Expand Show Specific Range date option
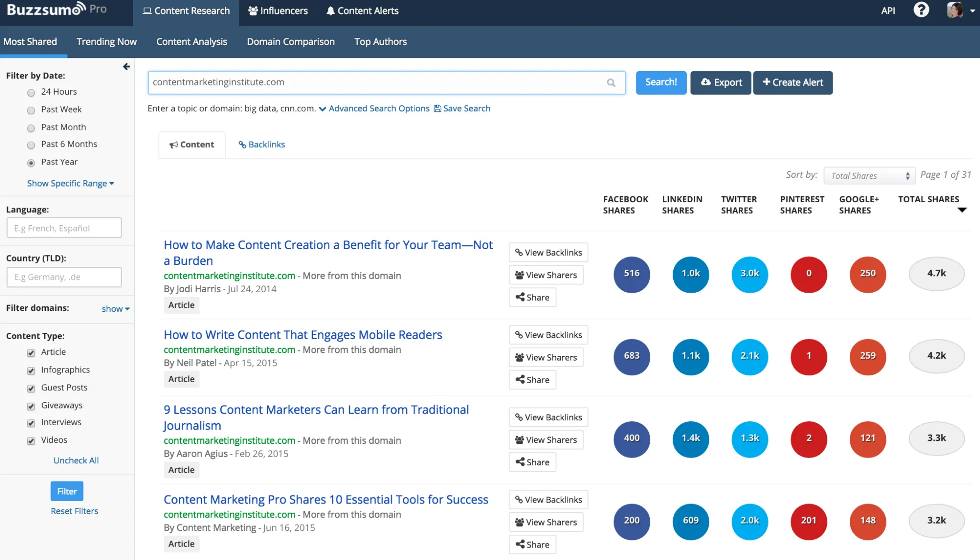The width and height of the screenshot is (980, 560). (x=70, y=184)
